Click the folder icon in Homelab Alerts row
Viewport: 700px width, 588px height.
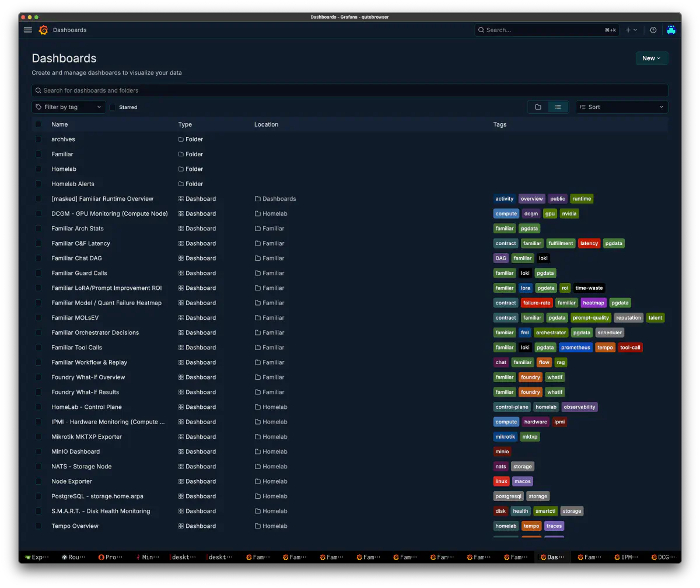[181, 184]
